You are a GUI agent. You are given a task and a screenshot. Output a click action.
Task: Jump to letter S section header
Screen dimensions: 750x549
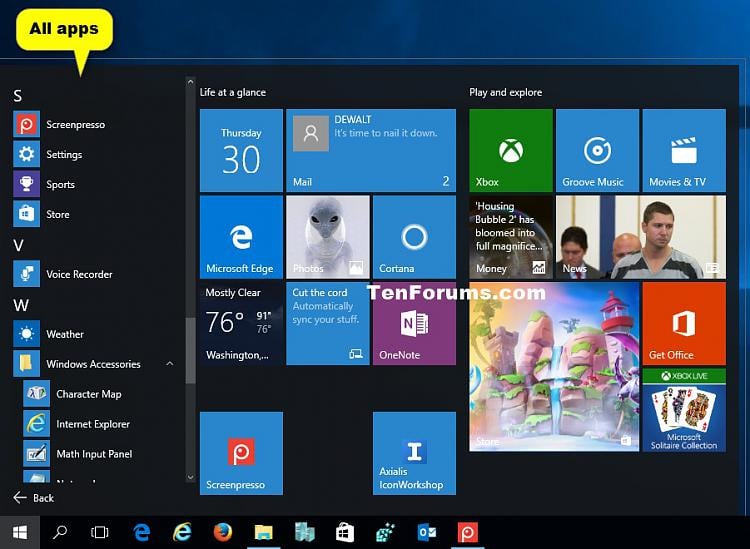pyautogui.click(x=18, y=96)
